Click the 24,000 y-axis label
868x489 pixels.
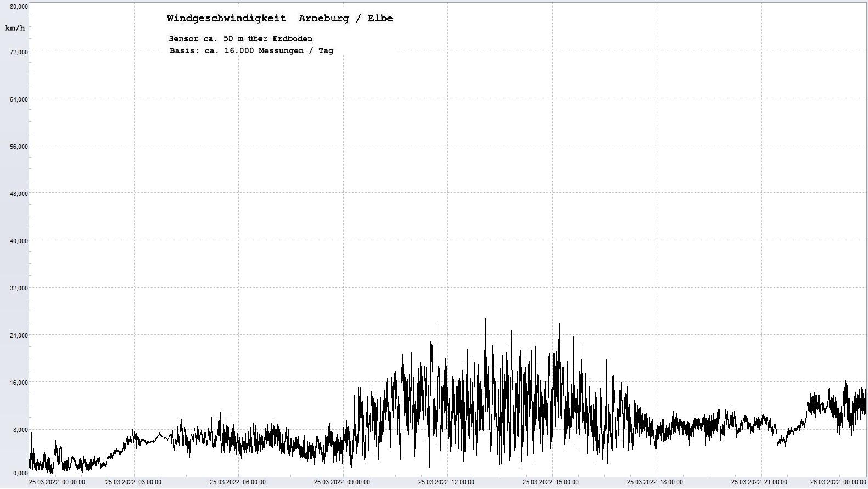tap(19, 335)
